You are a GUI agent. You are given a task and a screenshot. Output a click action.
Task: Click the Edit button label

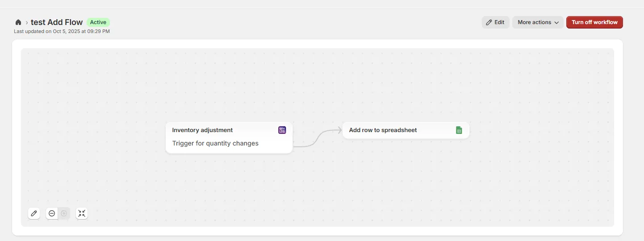(x=499, y=22)
